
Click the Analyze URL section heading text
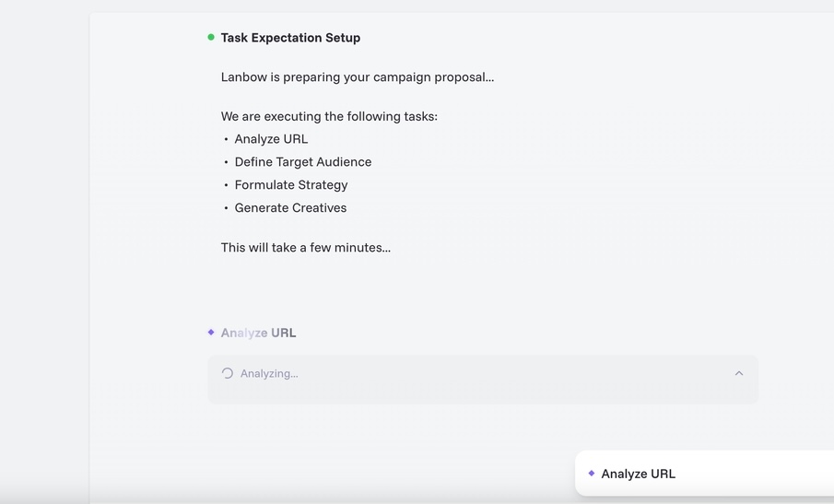tap(258, 333)
